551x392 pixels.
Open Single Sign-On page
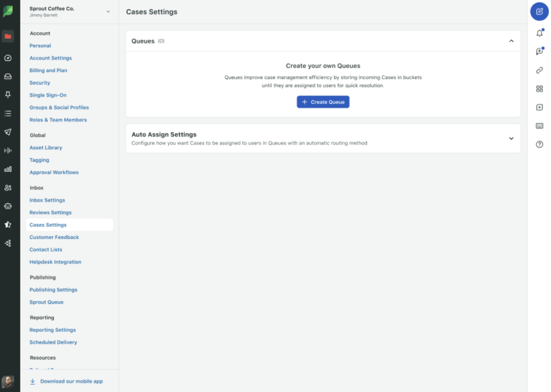[x=48, y=95]
